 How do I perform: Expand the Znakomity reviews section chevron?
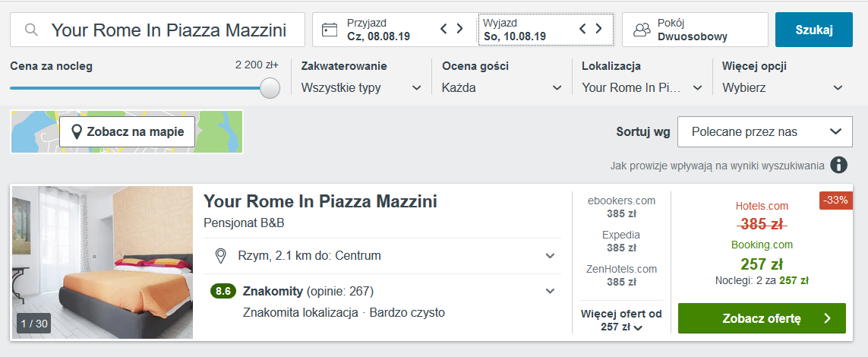pos(550,291)
